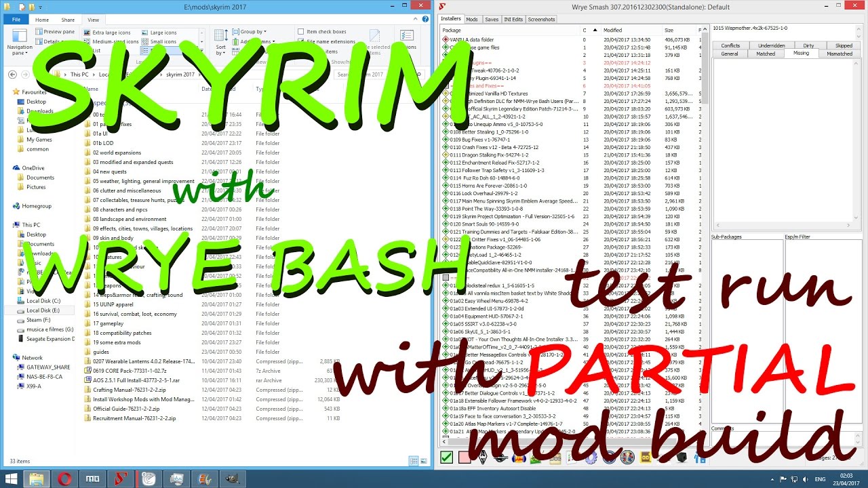Click the black cube icon in Wrye launcher bar
The height and width of the screenshot is (488, 868).
682,457
